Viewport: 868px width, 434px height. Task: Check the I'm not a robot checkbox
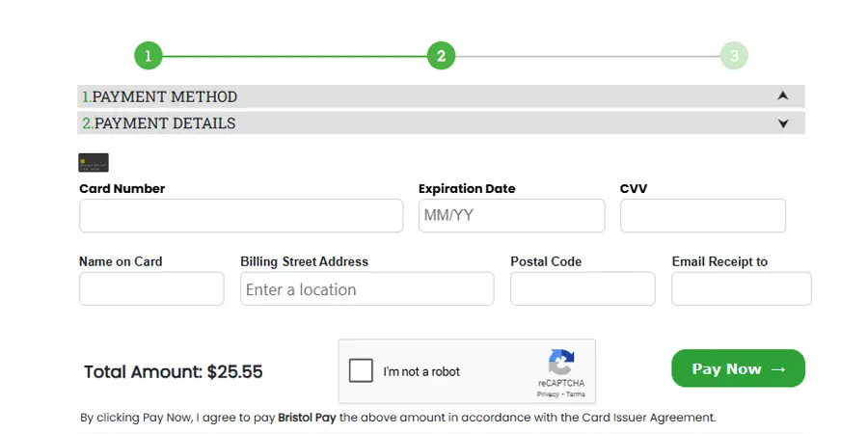[361, 371]
